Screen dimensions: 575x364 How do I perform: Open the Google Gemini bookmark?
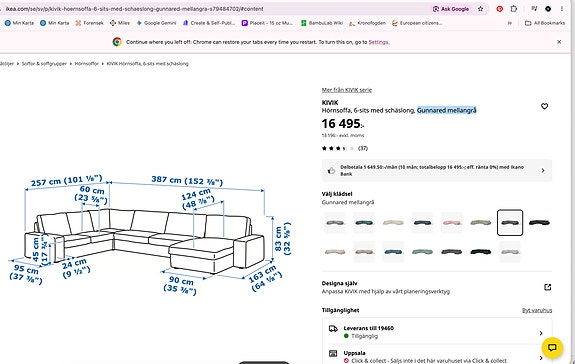[x=156, y=23]
